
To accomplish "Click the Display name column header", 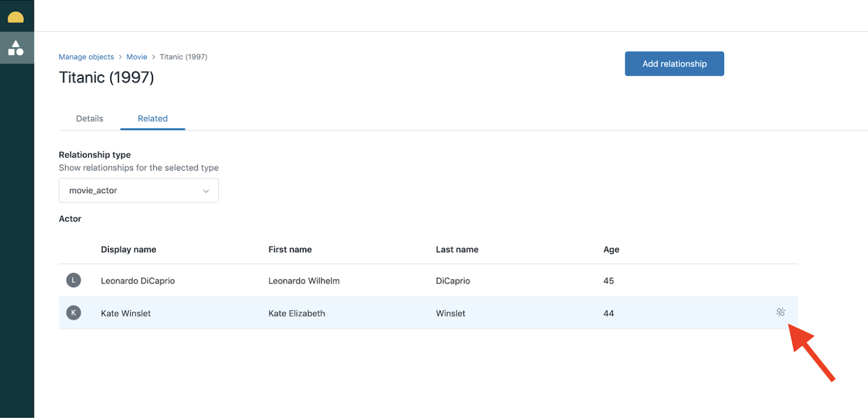I will click(x=129, y=250).
